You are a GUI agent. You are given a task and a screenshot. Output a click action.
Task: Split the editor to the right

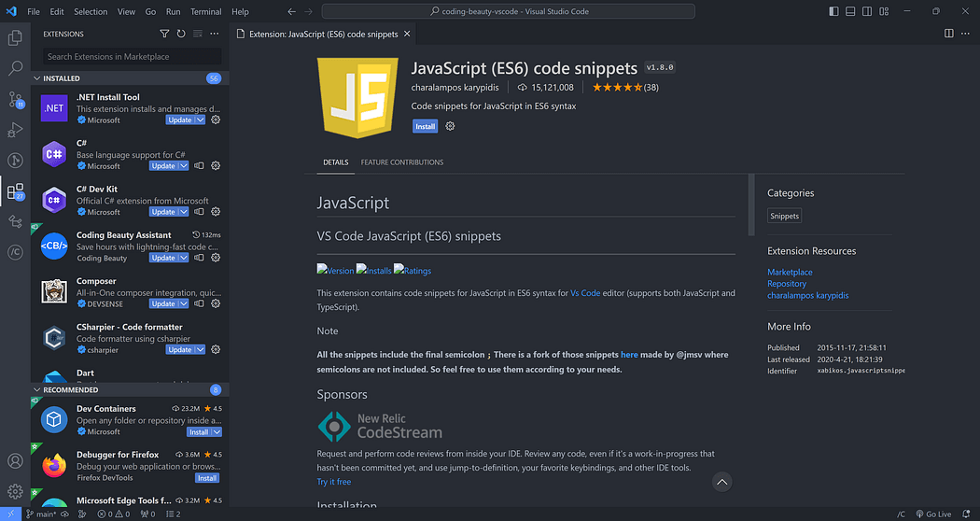pos(949,34)
